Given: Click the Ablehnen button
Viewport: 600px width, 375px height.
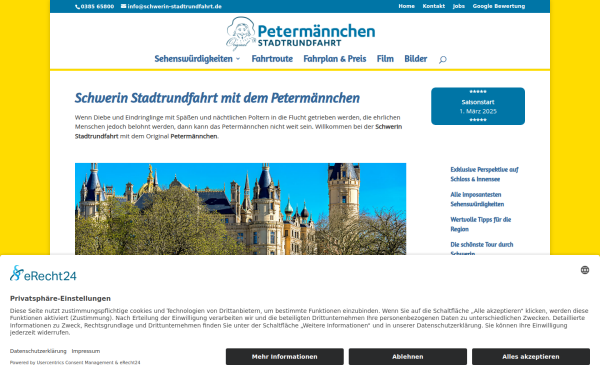Looking at the screenshot, I should tap(408, 357).
